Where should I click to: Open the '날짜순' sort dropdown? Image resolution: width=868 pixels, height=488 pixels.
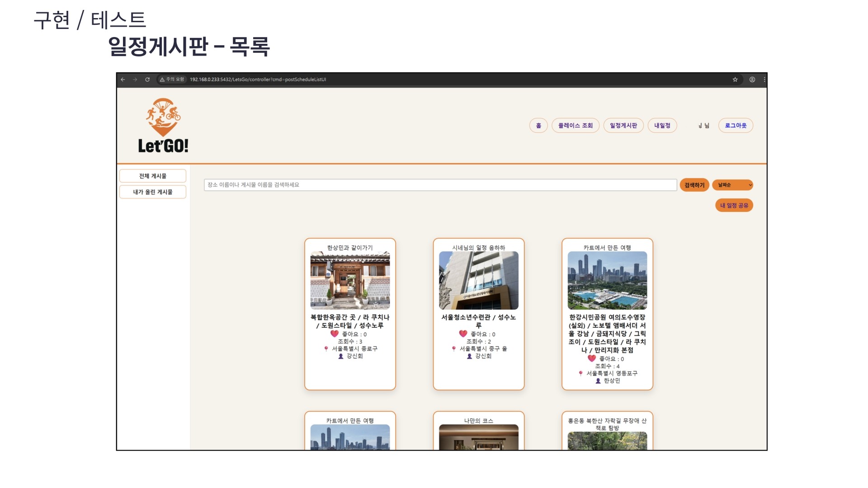(x=732, y=185)
